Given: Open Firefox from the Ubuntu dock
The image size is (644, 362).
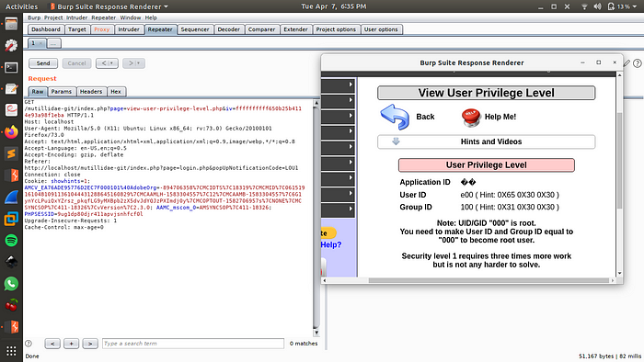Looking at the screenshot, I should point(11,132).
